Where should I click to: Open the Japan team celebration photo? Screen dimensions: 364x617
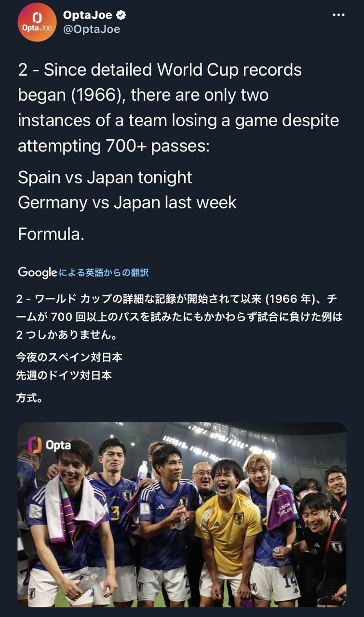click(182, 515)
